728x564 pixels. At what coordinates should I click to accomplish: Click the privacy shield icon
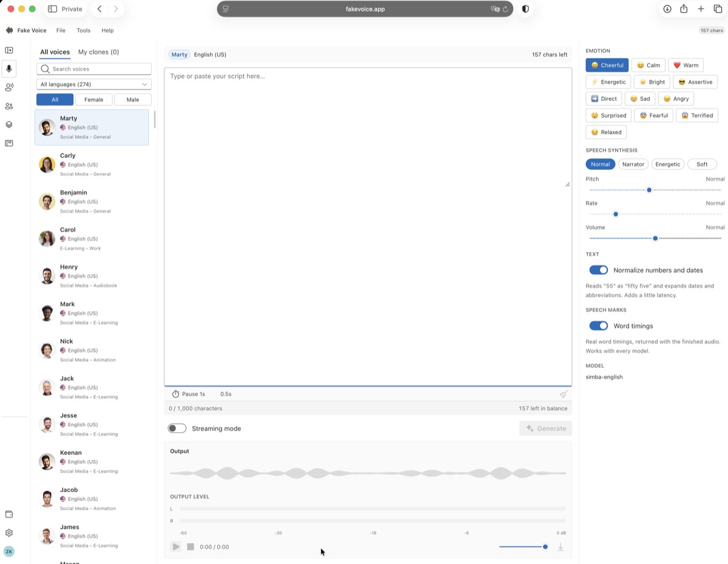pyautogui.click(x=525, y=9)
